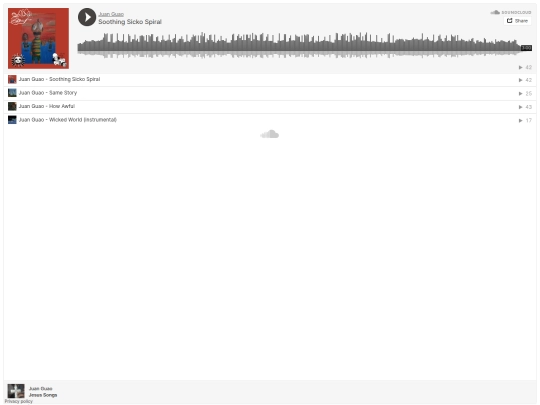Select Wicked World (Instrumental) track
The width and height of the screenshot is (540, 405).
pyautogui.click(x=270, y=120)
